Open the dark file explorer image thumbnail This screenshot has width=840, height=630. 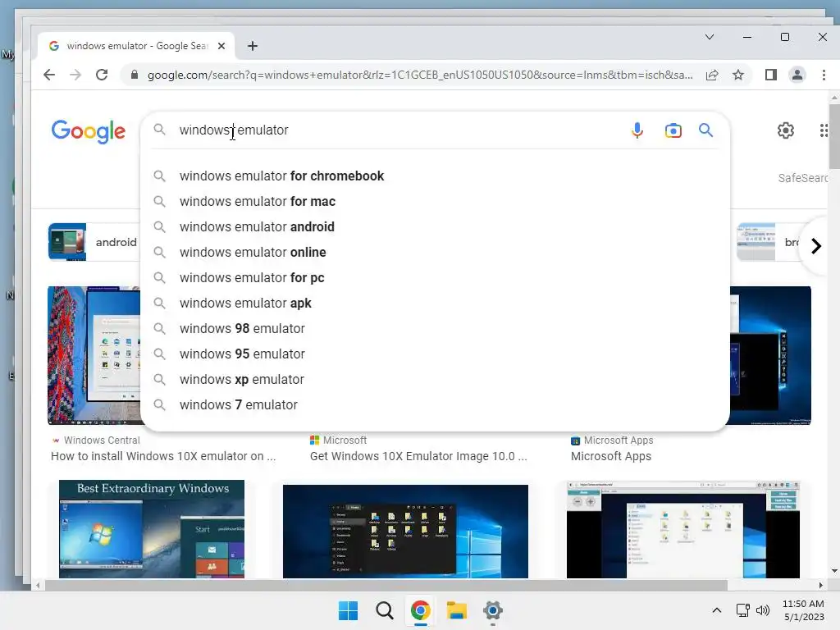pyautogui.click(x=405, y=532)
